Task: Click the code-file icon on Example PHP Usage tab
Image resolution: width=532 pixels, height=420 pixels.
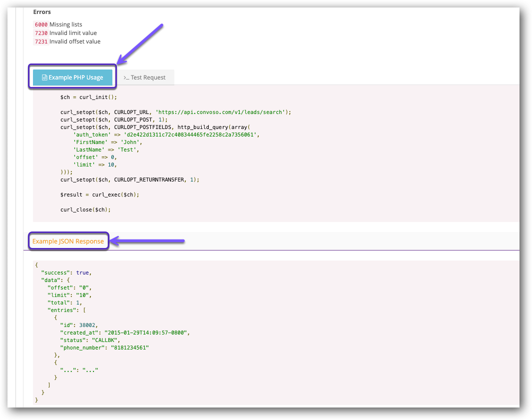Action: pyautogui.click(x=44, y=77)
